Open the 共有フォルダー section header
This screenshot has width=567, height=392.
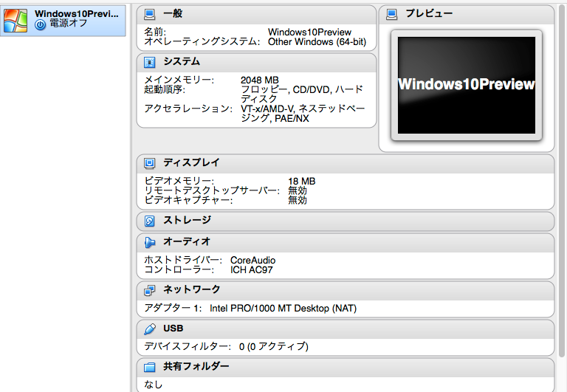pos(346,368)
